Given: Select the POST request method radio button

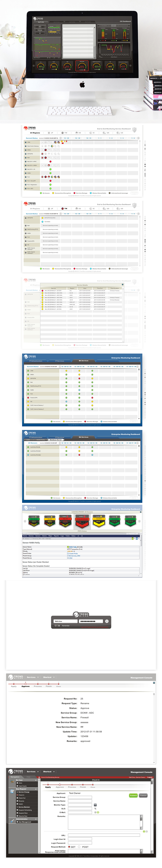Looking at the screenshot, I should coord(79,847).
